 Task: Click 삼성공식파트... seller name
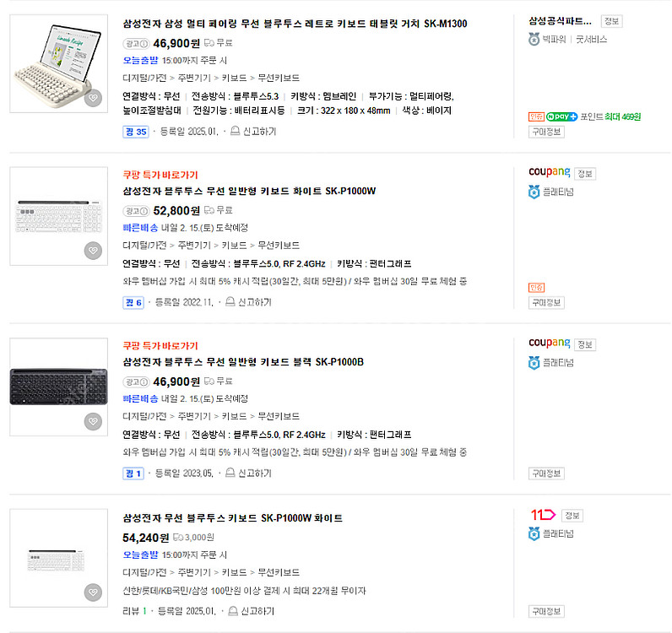560,21
